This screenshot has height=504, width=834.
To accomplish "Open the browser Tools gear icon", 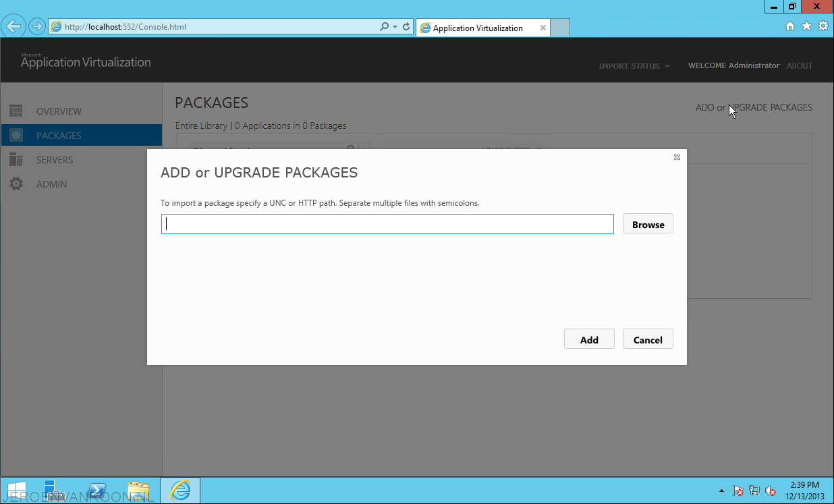I will pyautogui.click(x=823, y=26).
